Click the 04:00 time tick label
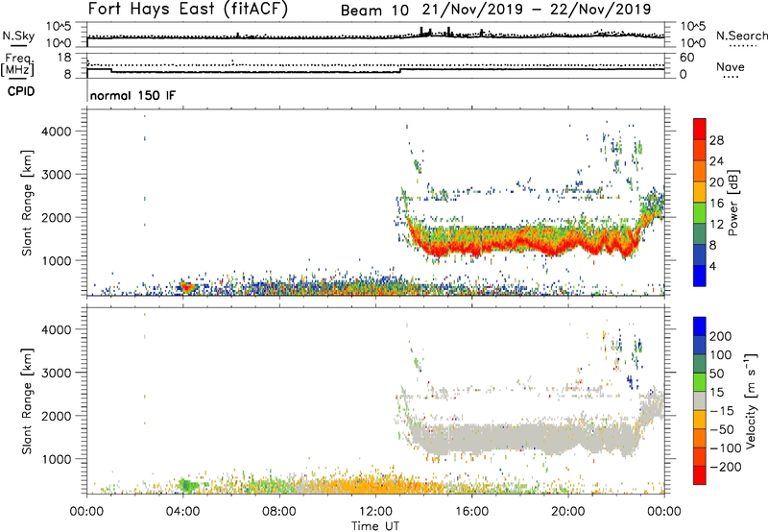 pyautogui.click(x=182, y=512)
